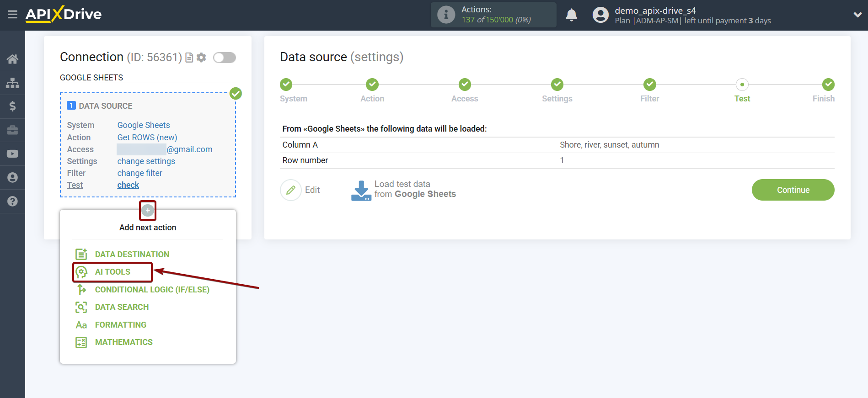Expand the user account dropdown chevron

click(x=857, y=15)
